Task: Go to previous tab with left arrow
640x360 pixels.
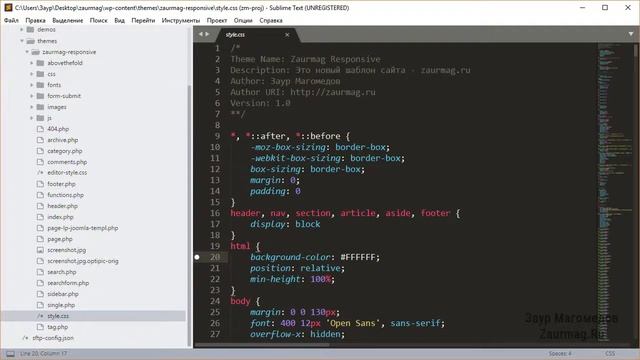Action: click(200, 34)
